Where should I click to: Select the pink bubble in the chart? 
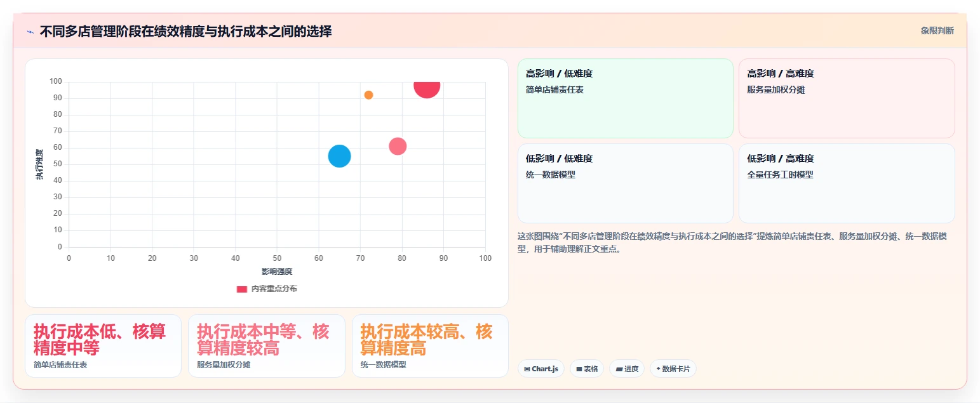tap(398, 146)
